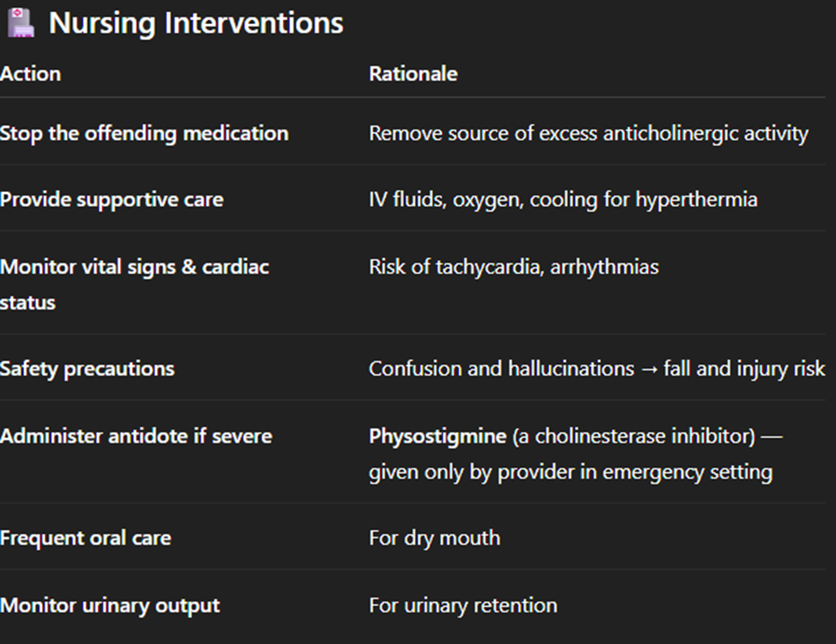Screen dimensions: 836x644
Task: Click Confusion and hallucinations rationale text
Action: tap(596, 369)
